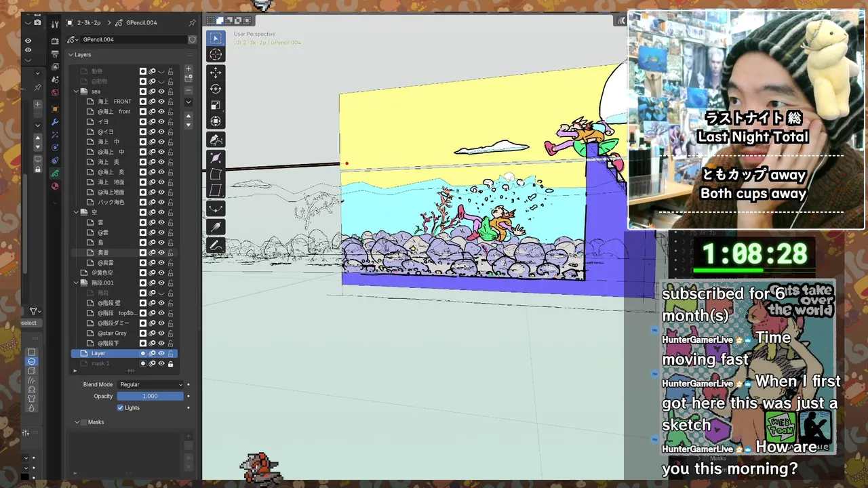Image resolution: width=868 pixels, height=488 pixels.
Task: Select the @階段ダミー layer
Action: [x=114, y=323]
